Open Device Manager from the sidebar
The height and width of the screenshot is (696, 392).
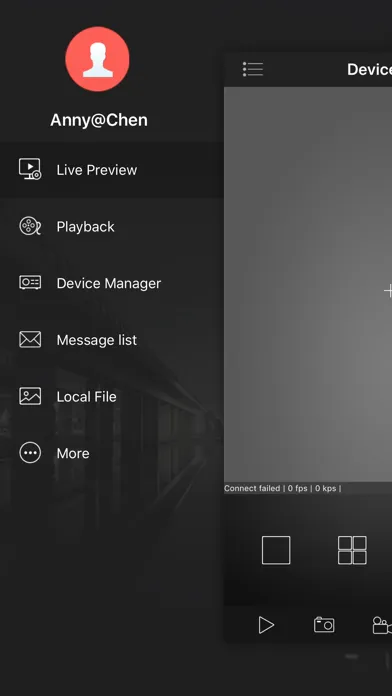point(111,283)
